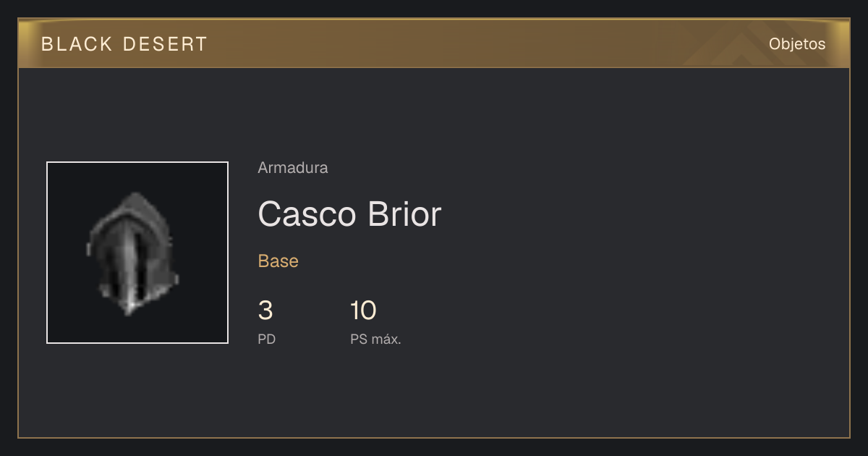Click the white-bordered item image frame
868x456 pixels.
[x=137, y=253]
